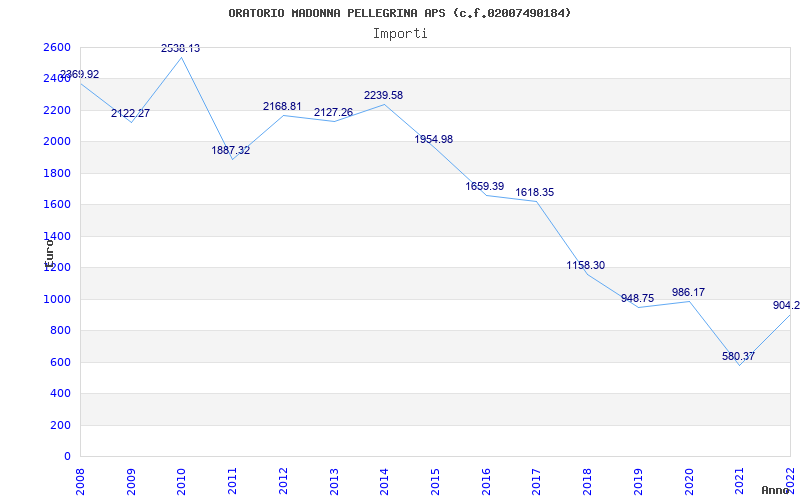
Task: Click the Anno x-axis title
Action: (774, 490)
